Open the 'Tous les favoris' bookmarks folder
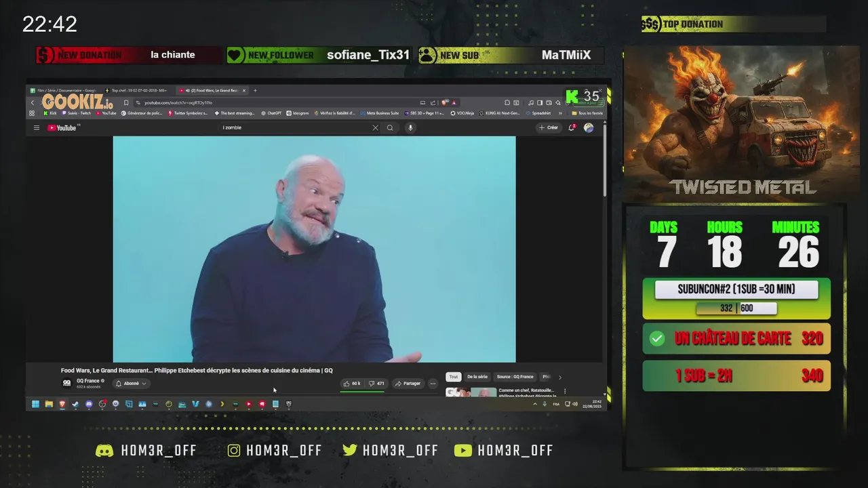Image resolution: width=868 pixels, height=488 pixels. tap(587, 113)
